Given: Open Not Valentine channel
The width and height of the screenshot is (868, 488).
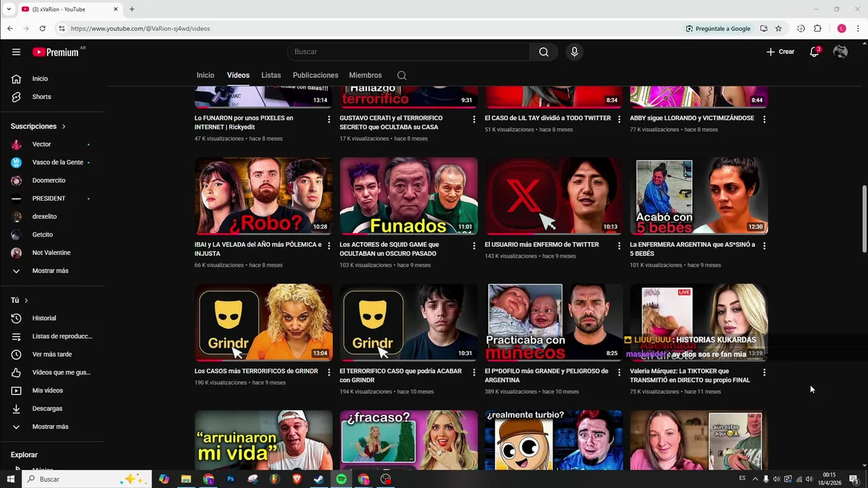Looking at the screenshot, I should (52, 253).
